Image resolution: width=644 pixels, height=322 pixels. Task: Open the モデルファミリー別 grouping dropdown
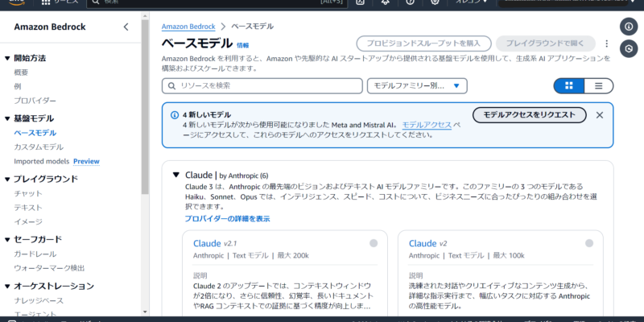tap(417, 85)
